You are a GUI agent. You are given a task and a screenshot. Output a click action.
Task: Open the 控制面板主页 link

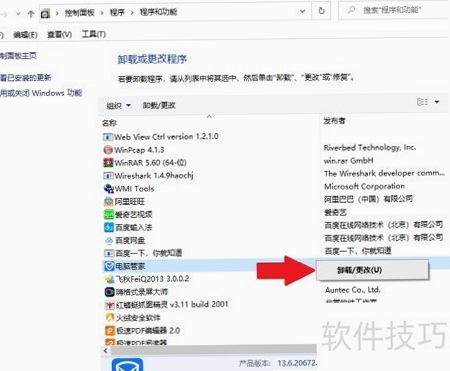pos(18,56)
